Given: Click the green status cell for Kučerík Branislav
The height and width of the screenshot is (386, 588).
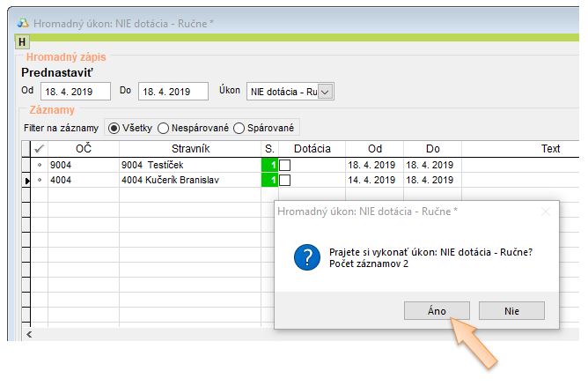Looking at the screenshot, I should pos(270,180).
